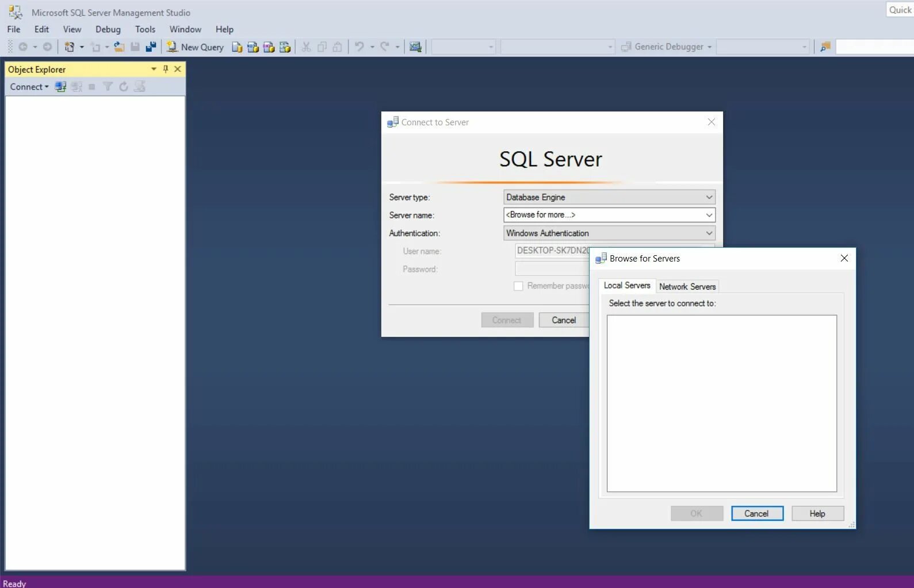Close the Browse for Servers dialog
The width and height of the screenshot is (914, 588).
tap(844, 258)
